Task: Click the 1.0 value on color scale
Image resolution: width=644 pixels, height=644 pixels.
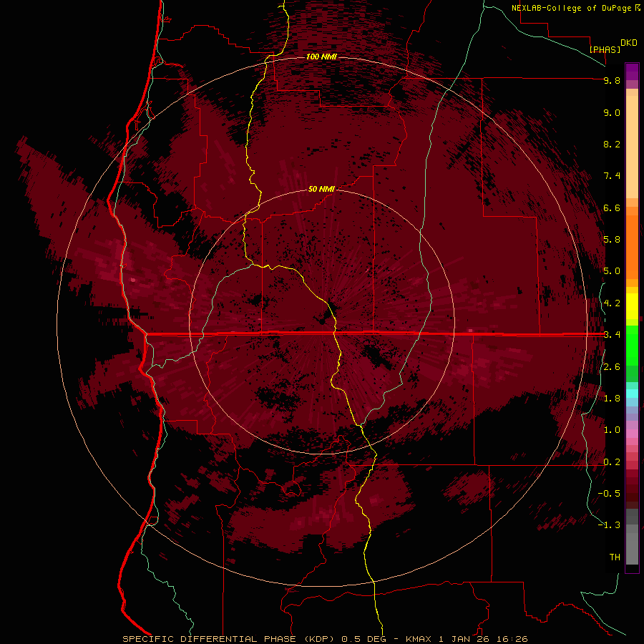Action: tap(612, 430)
